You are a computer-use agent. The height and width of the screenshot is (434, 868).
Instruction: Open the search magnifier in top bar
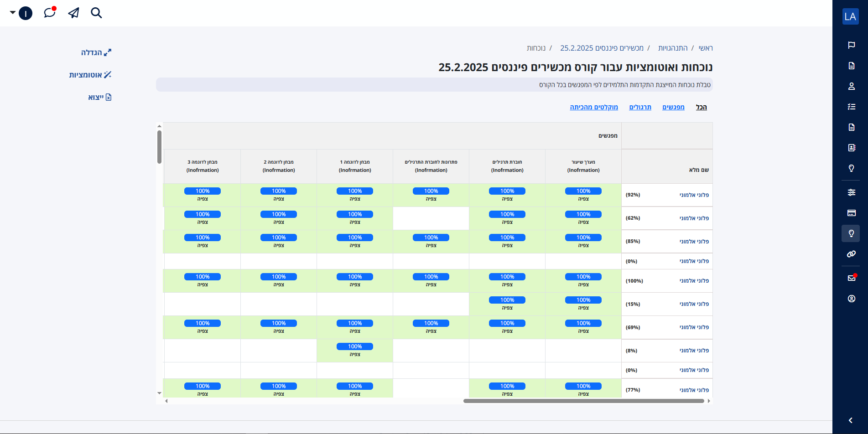pos(96,13)
